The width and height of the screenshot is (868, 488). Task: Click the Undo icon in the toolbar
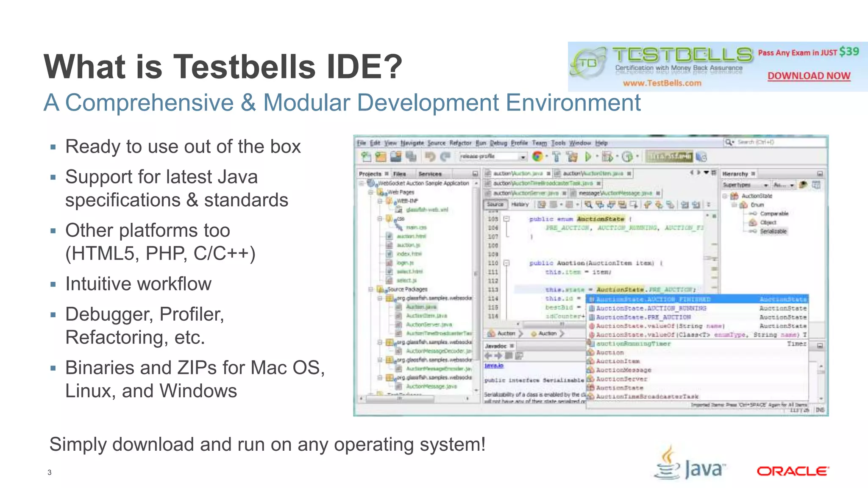coord(431,156)
